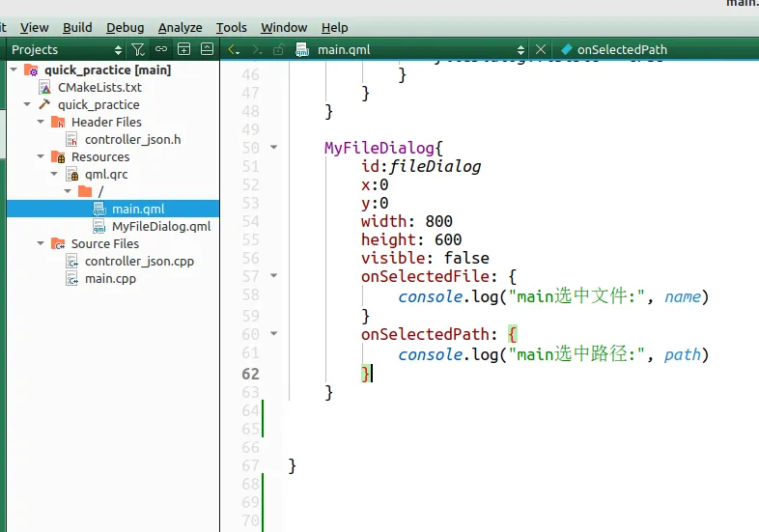Open the Analyze menu
Screen dimensions: 759x532
click(x=180, y=28)
